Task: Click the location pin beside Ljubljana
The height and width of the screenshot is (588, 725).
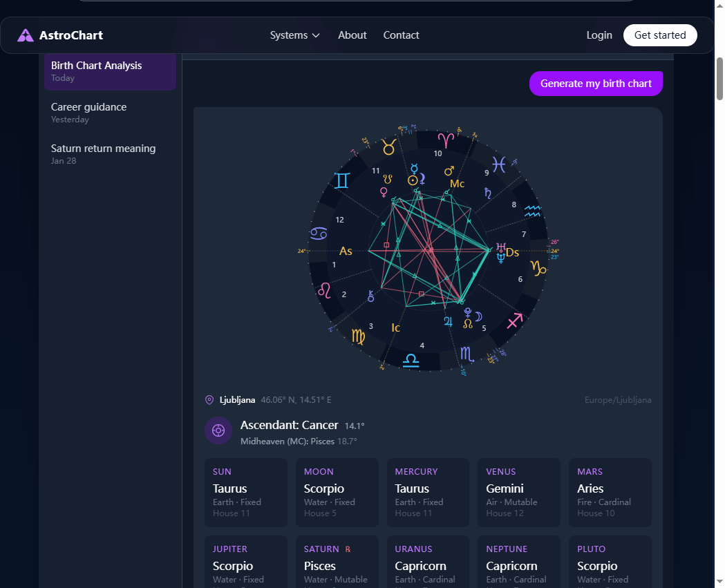Action: click(209, 400)
